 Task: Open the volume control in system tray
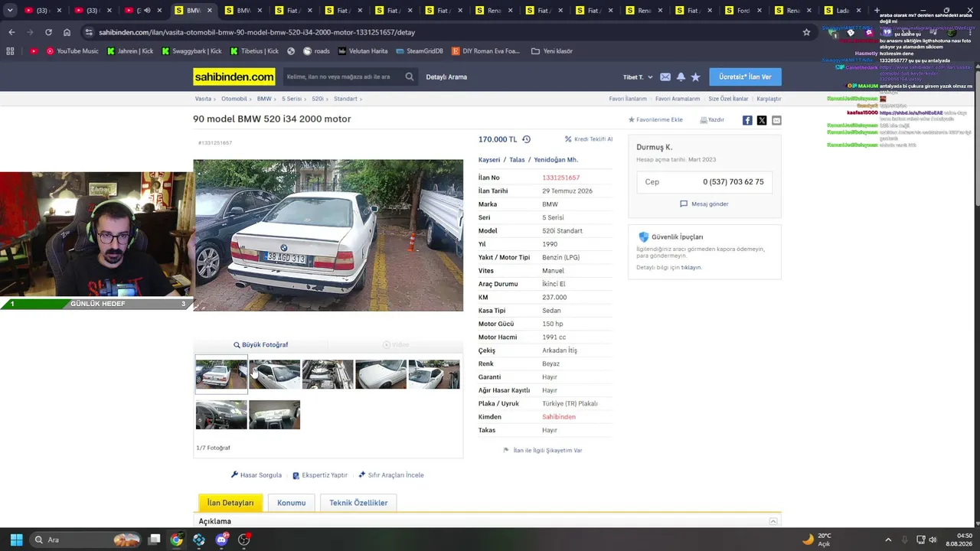pos(933,540)
